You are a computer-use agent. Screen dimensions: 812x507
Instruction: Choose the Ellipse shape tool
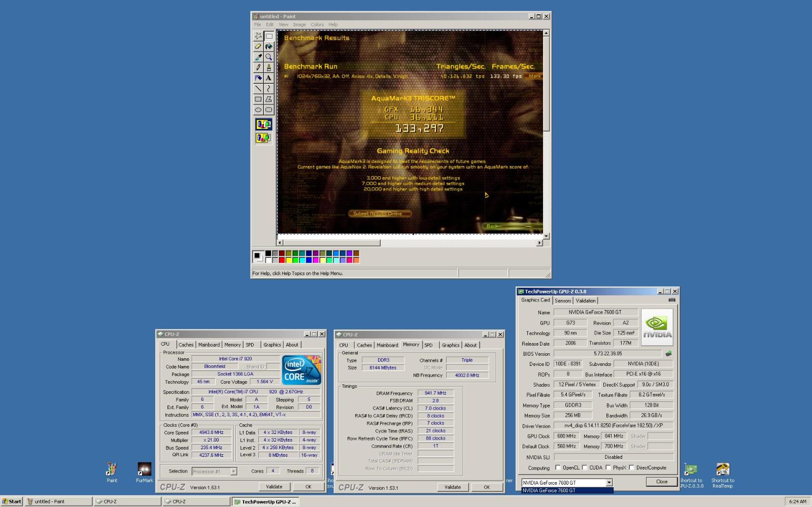[x=258, y=110]
